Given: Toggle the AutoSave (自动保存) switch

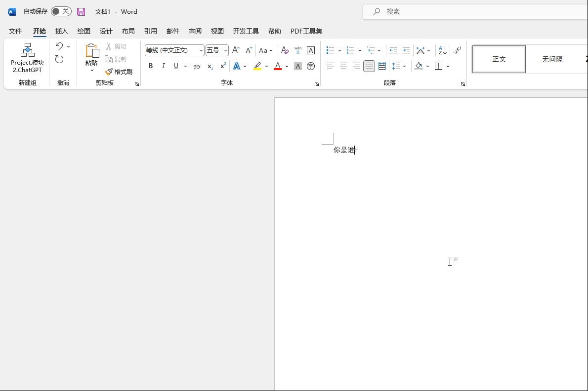Looking at the screenshot, I should click(61, 11).
